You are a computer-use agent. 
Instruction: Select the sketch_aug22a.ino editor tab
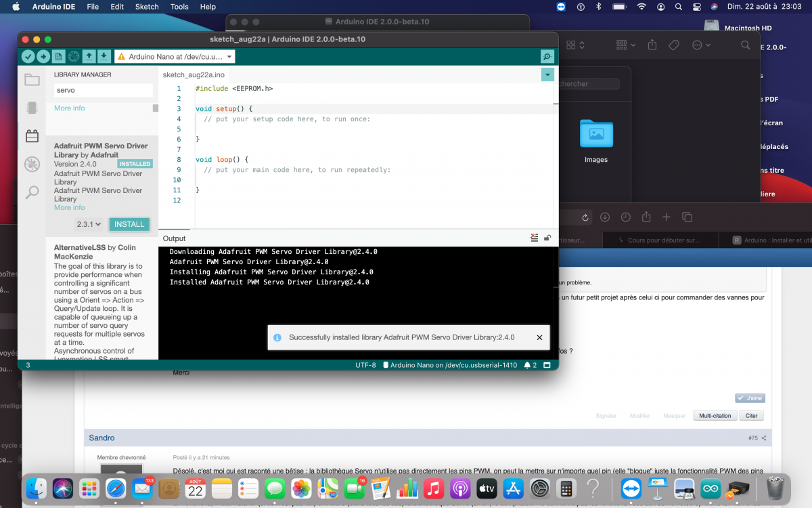194,75
